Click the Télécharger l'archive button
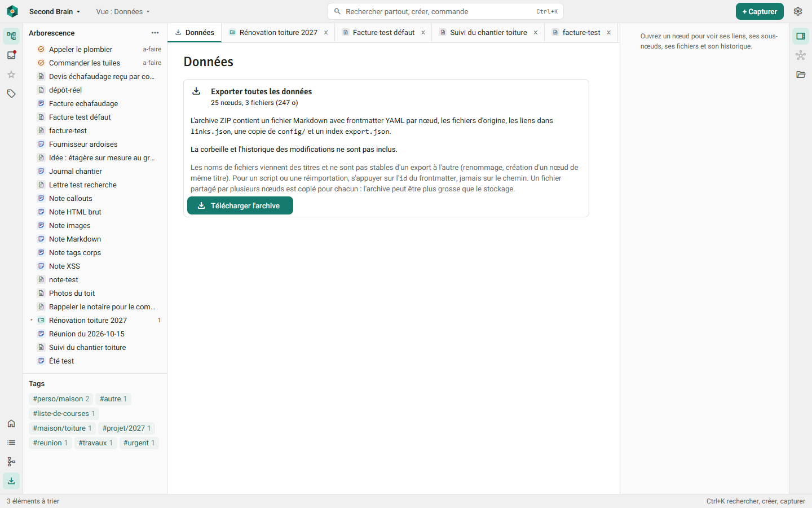 [x=240, y=205]
